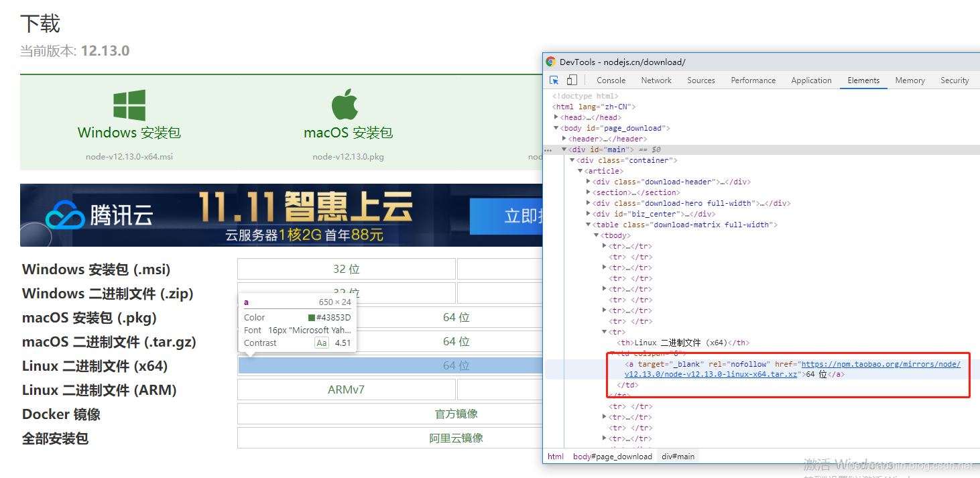Screen dimensions: 980x478
Task: Collapse the article node
Action: pos(580,171)
